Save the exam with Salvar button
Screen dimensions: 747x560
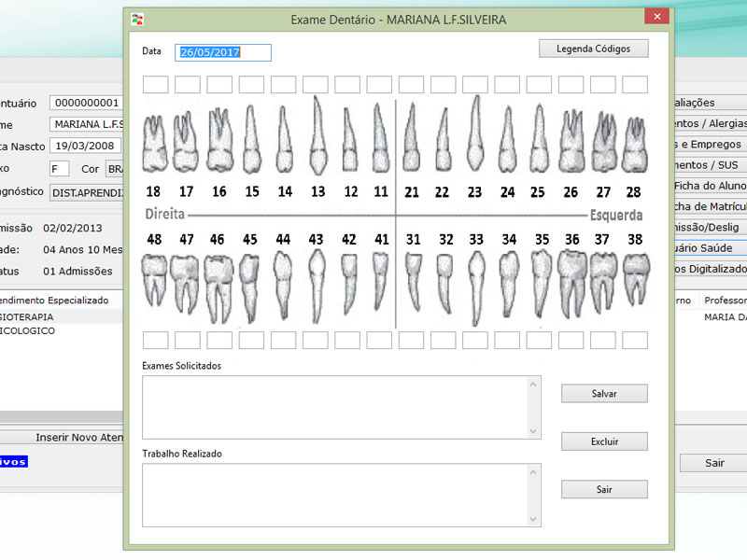(x=604, y=394)
